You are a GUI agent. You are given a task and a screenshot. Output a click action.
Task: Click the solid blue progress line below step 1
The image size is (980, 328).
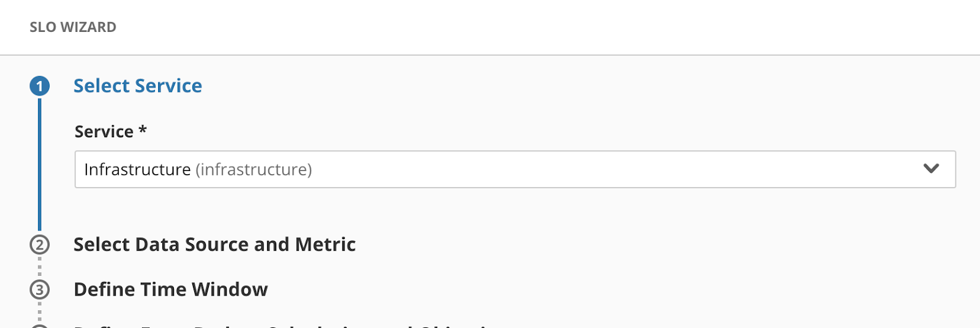40,164
